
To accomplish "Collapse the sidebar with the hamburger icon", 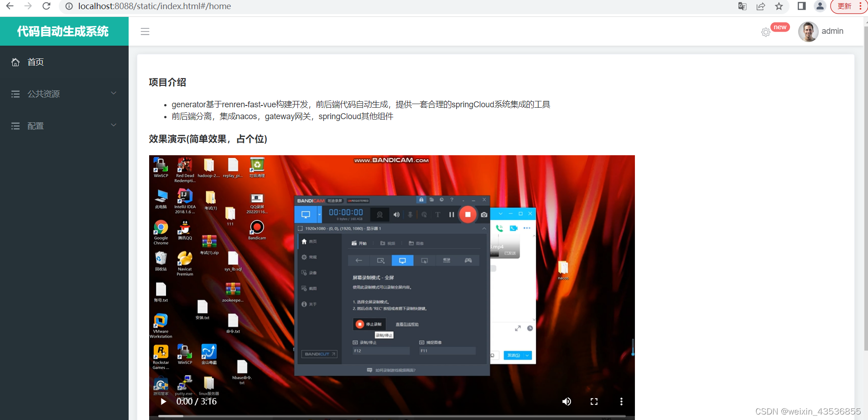I will point(145,31).
